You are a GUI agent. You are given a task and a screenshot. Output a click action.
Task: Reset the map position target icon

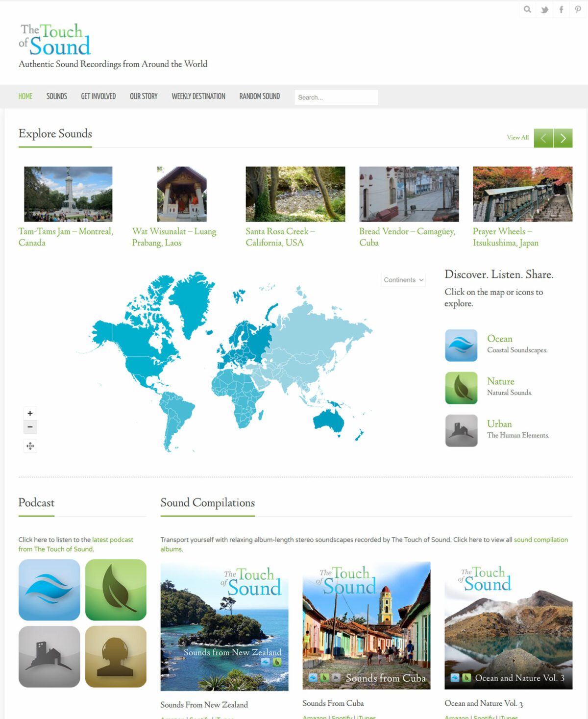pyautogui.click(x=30, y=446)
